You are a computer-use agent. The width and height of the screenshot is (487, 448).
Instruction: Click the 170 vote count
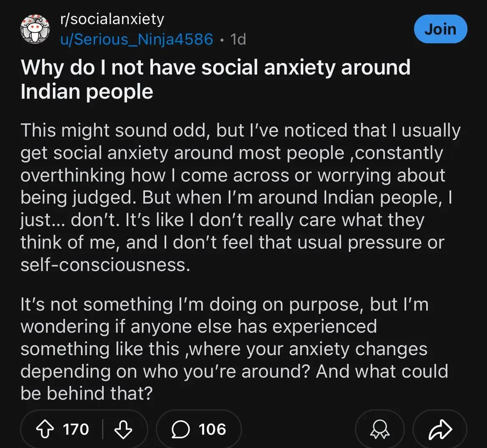click(76, 430)
